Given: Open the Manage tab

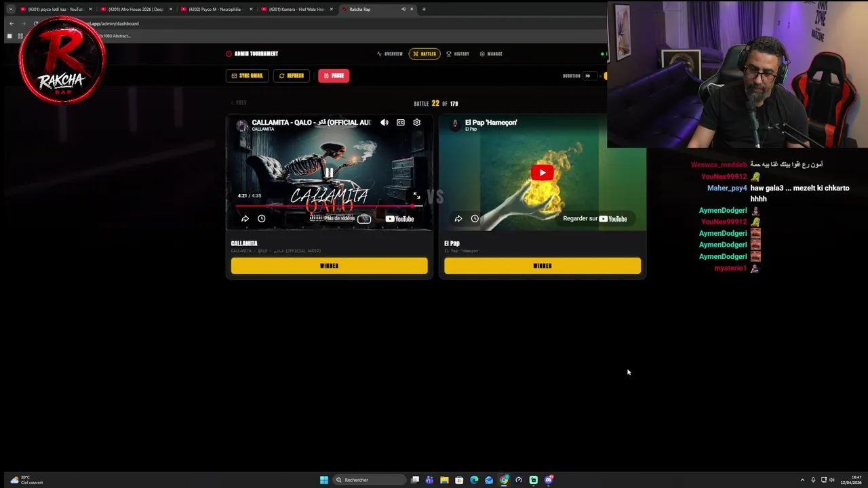Looking at the screenshot, I should coord(491,54).
